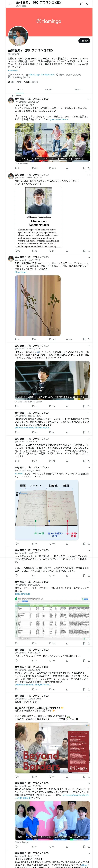Bookmark the May 26, 2022 Forbes post
Viewport: 98px width, 868px height.
[84, 251]
